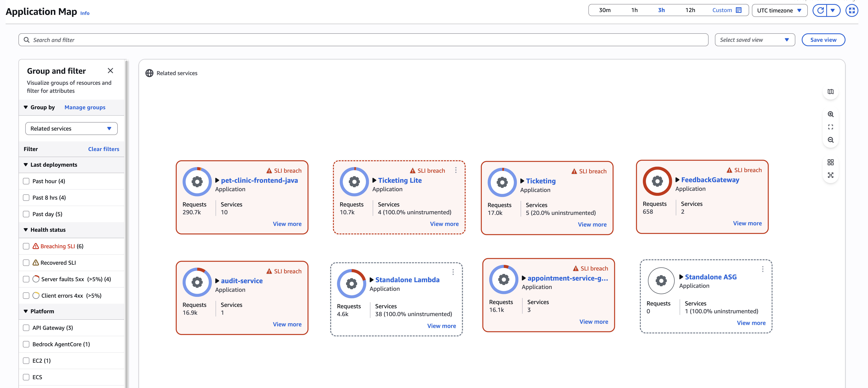The image size is (868, 388).
Task: Zoom in on the application map
Action: coord(831,114)
